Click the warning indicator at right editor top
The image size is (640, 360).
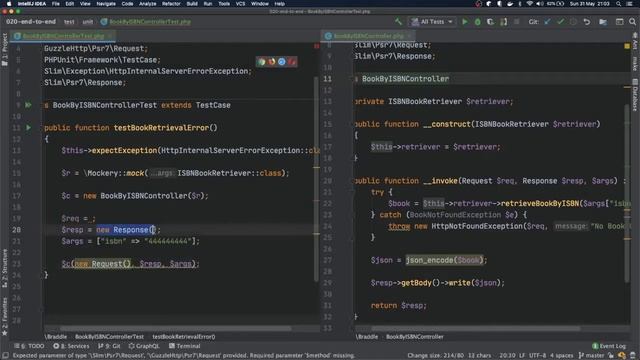627,46
